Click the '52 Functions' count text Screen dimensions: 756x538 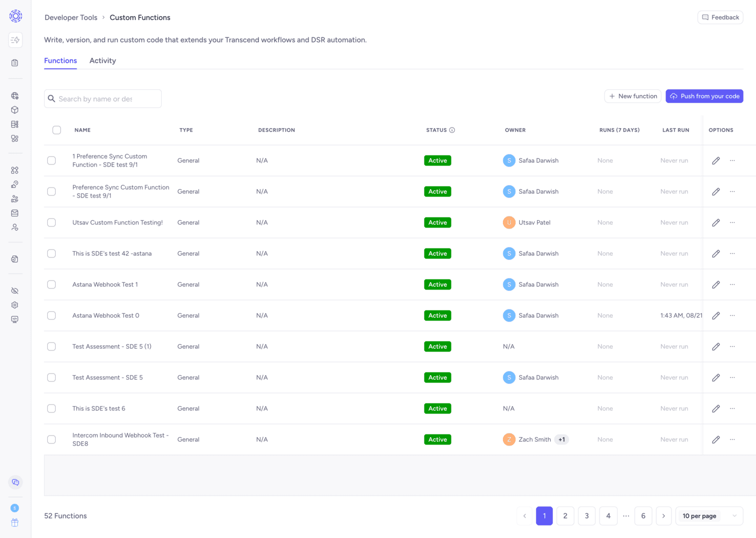(66, 516)
